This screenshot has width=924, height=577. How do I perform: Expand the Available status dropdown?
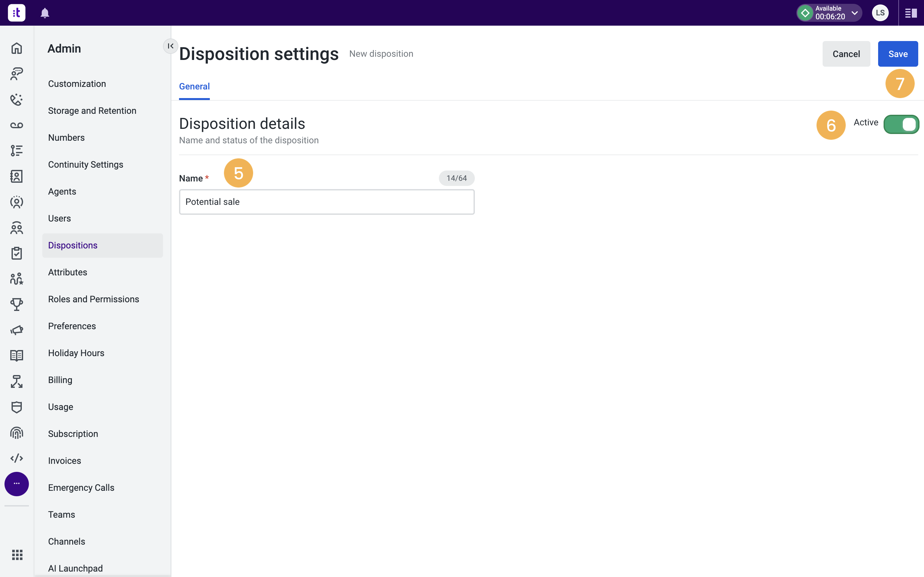click(854, 13)
